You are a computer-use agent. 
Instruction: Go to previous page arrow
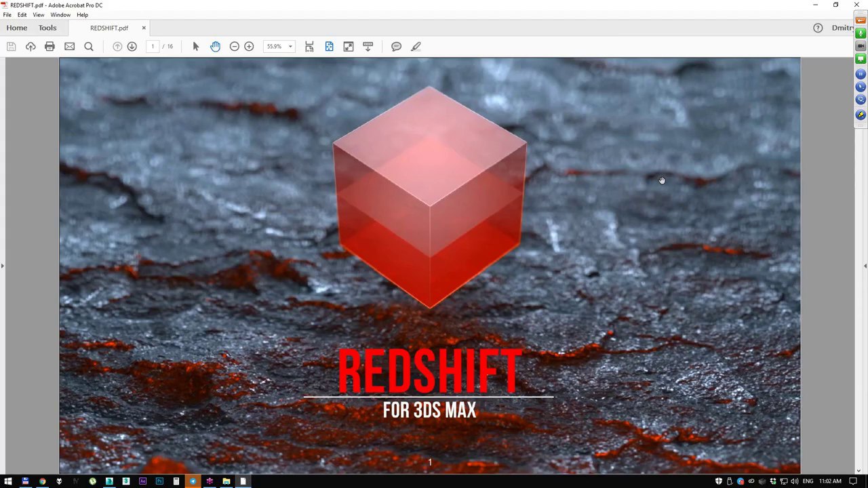click(117, 46)
